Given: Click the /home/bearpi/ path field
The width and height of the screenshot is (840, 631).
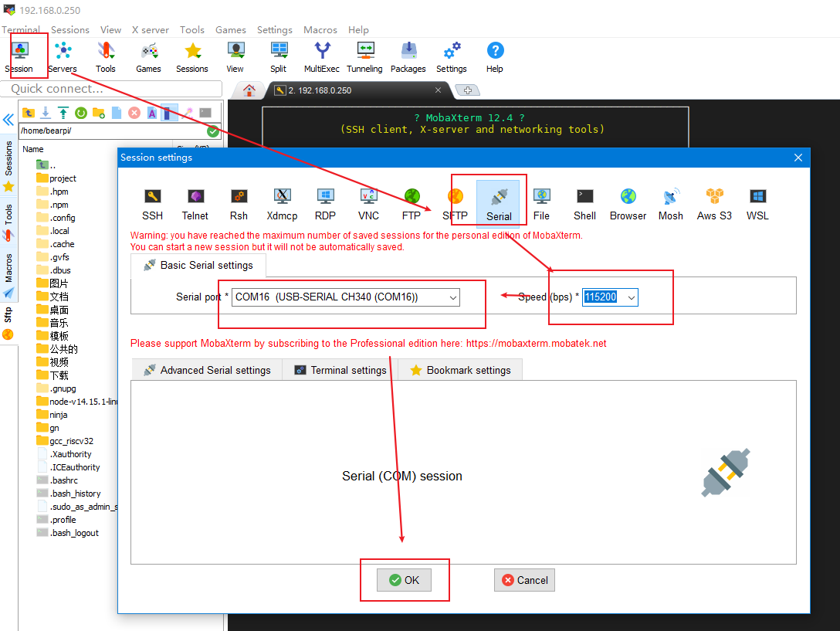Looking at the screenshot, I should (x=113, y=131).
